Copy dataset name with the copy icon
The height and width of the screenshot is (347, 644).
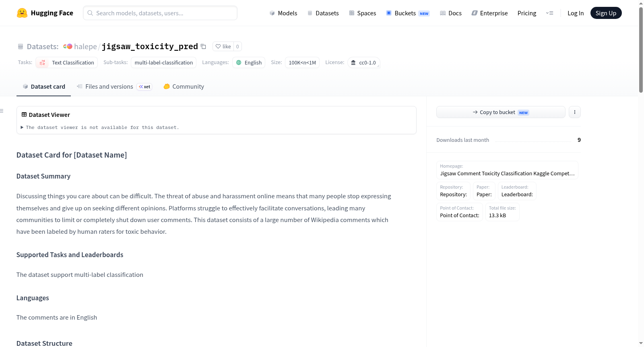point(204,46)
